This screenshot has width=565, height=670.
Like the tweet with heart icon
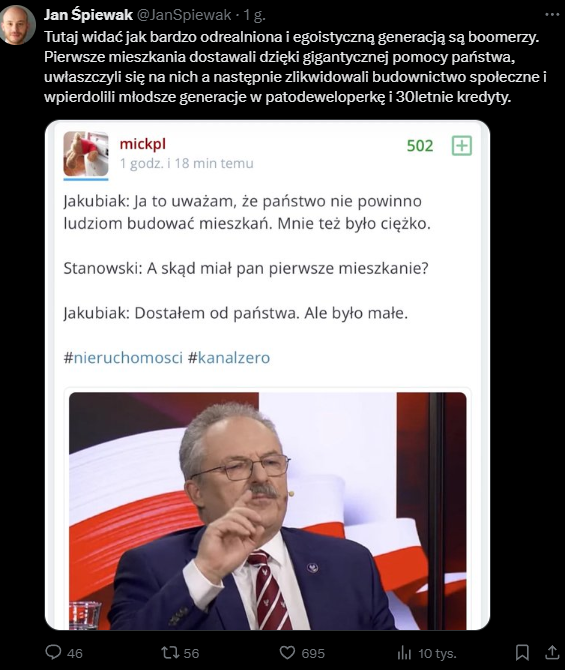287,652
